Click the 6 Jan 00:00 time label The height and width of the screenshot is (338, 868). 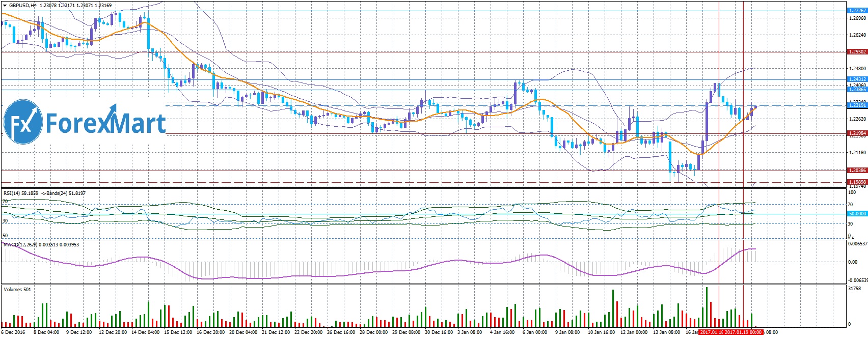point(535,332)
